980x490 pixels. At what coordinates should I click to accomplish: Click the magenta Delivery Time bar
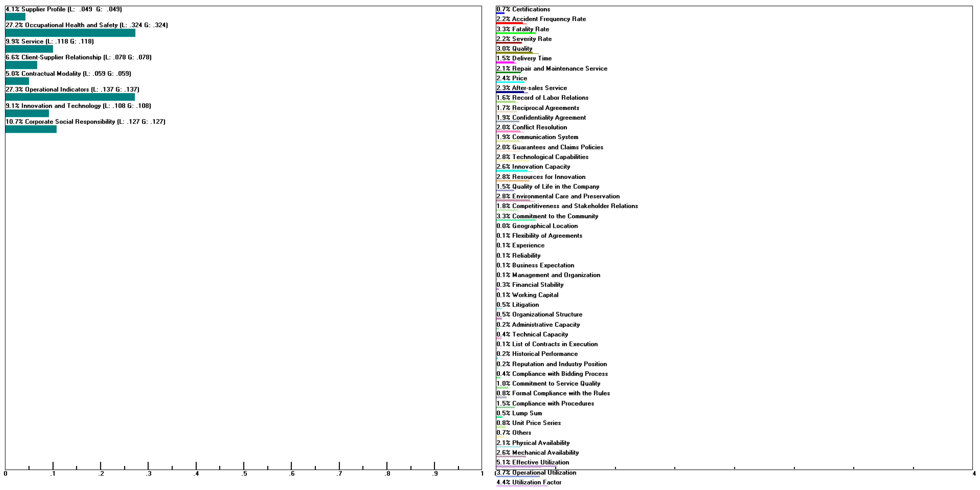pos(505,63)
